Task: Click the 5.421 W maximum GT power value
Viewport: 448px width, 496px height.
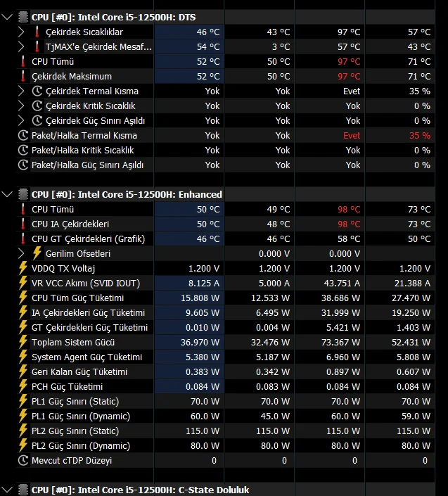Action: pos(343,327)
